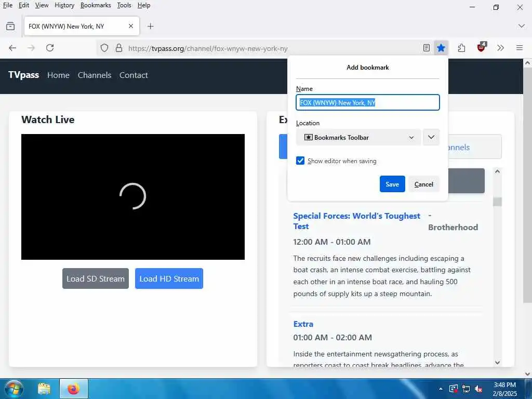This screenshot has height=399, width=532.
Task: Click the muted volume tray icon
Action: (x=478, y=389)
